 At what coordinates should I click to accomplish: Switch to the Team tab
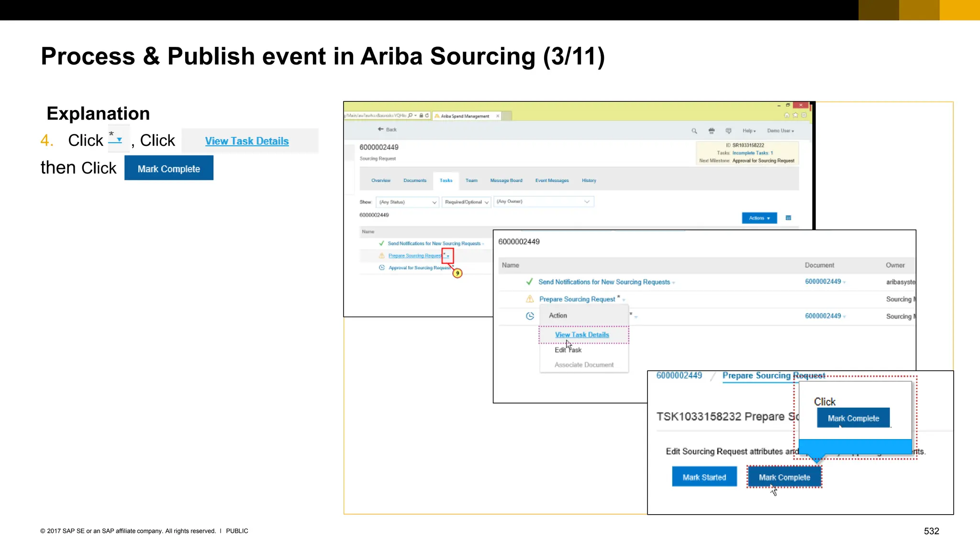coord(471,180)
